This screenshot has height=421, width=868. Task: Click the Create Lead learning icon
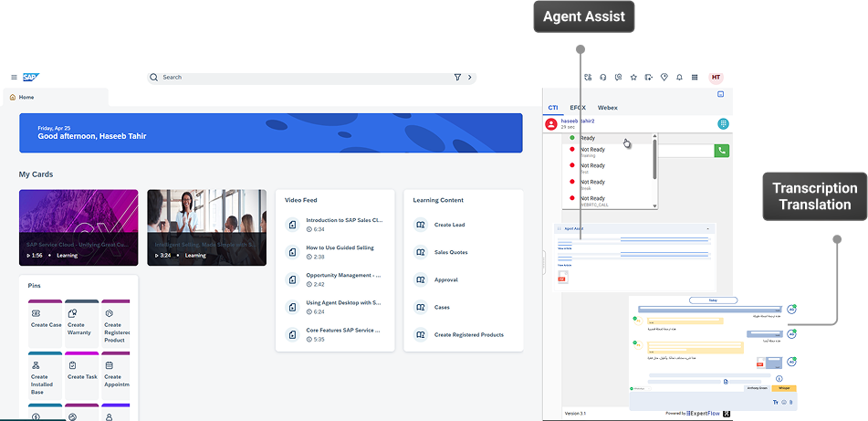pyautogui.click(x=420, y=225)
